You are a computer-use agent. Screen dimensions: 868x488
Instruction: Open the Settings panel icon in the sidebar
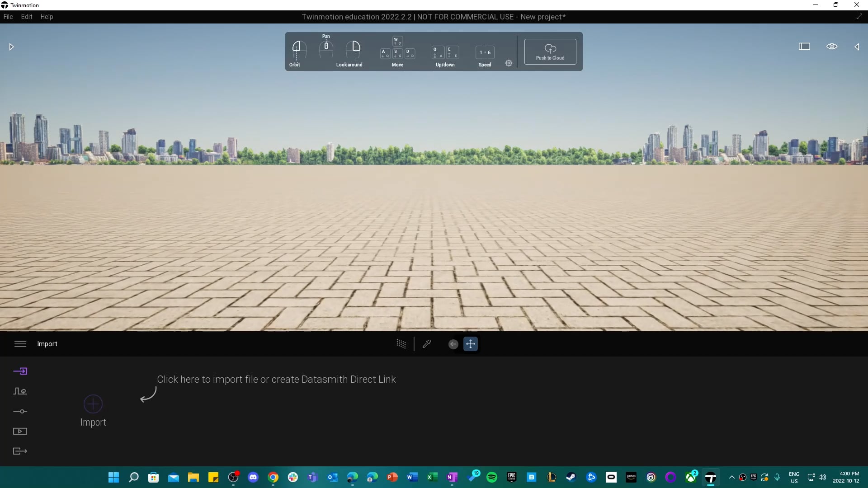(20, 412)
